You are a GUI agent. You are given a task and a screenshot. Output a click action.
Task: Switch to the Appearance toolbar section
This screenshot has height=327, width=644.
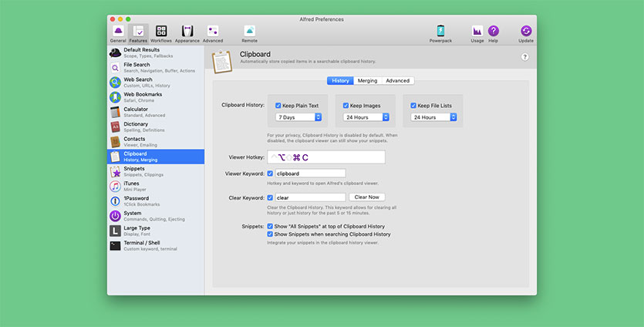187,32
